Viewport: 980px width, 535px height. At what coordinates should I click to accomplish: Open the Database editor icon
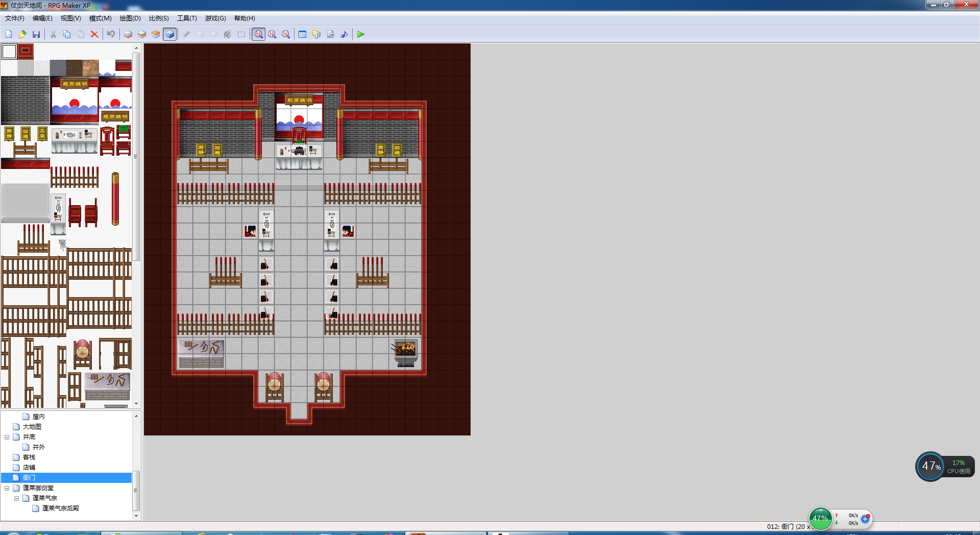302,34
